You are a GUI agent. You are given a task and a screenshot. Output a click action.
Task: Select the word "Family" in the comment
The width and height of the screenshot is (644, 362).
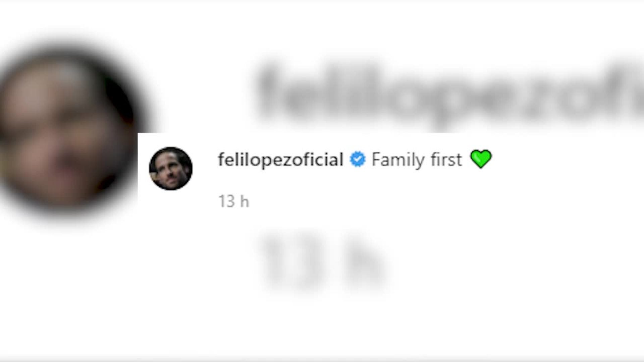(398, 159)
